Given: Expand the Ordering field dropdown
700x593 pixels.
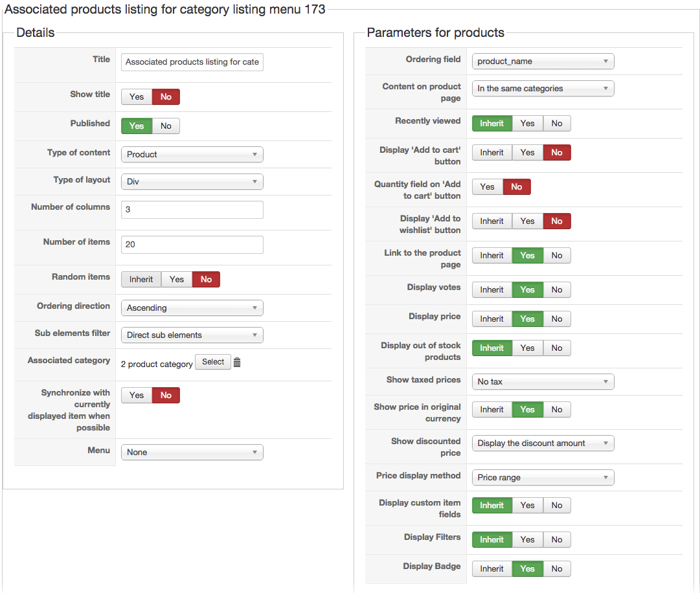Looking at the screenshot, I should pos(543,61).
